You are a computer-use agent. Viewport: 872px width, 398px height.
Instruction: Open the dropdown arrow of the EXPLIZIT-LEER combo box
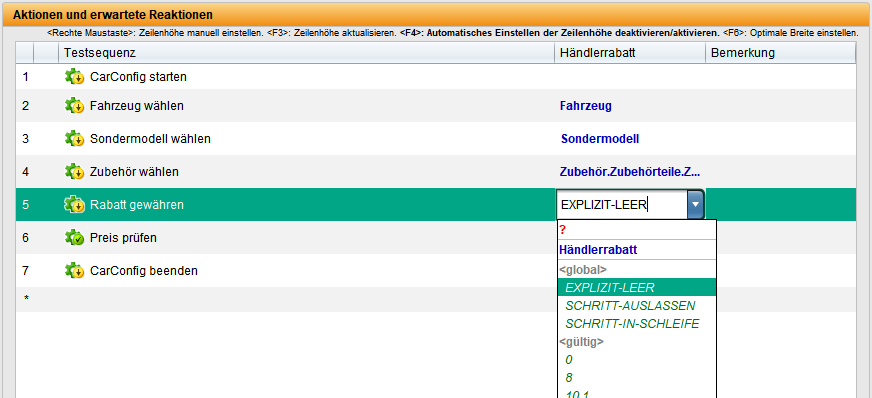coord(696,205)
